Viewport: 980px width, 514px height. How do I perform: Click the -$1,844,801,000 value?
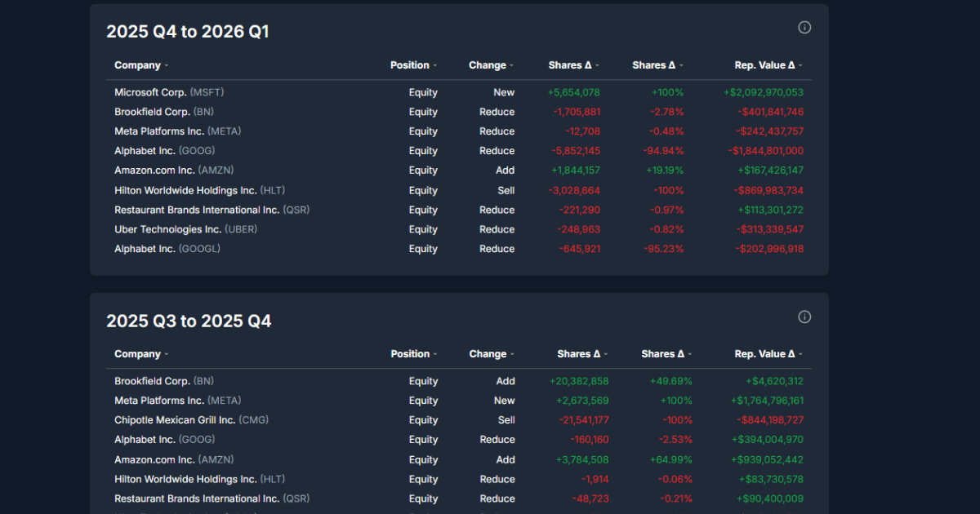(x=766, y=151)
